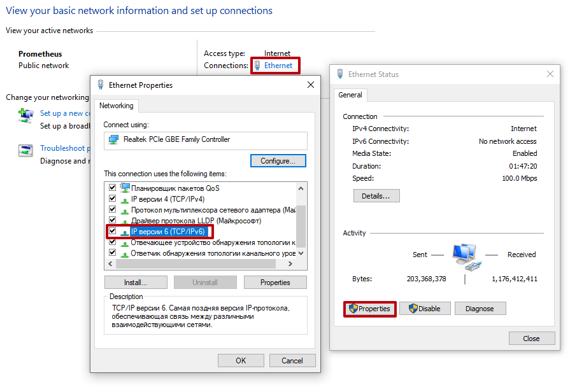Viewport: 584px width, 392px height.
Task: Toggle the Драйвер протокола LLDP checkbox
Action: pos(113,220)
